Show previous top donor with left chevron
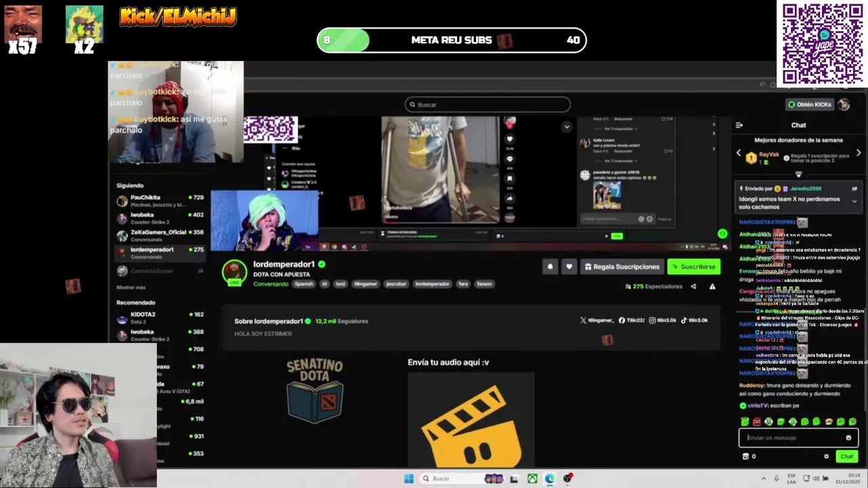The width and height of the screenshot is (868, 488). point(739,153)
